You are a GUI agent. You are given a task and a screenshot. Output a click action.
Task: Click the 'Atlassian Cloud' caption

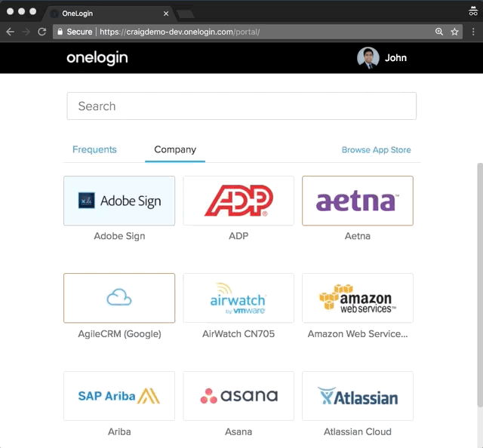coord(358,431)
